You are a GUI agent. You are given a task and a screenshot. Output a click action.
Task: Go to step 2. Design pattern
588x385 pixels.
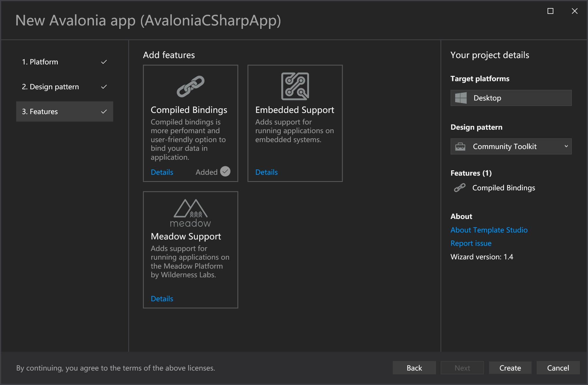65,87
